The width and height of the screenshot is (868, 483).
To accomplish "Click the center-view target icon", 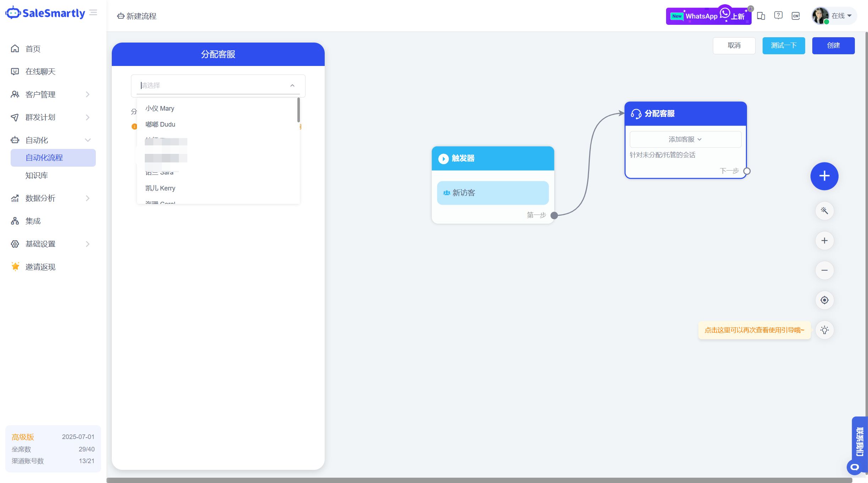I will (x=824, y=300).
